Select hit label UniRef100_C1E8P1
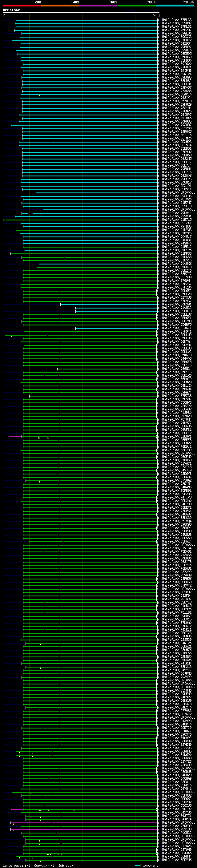This screenshot has height=868, width=197. [x=176, y=437]
